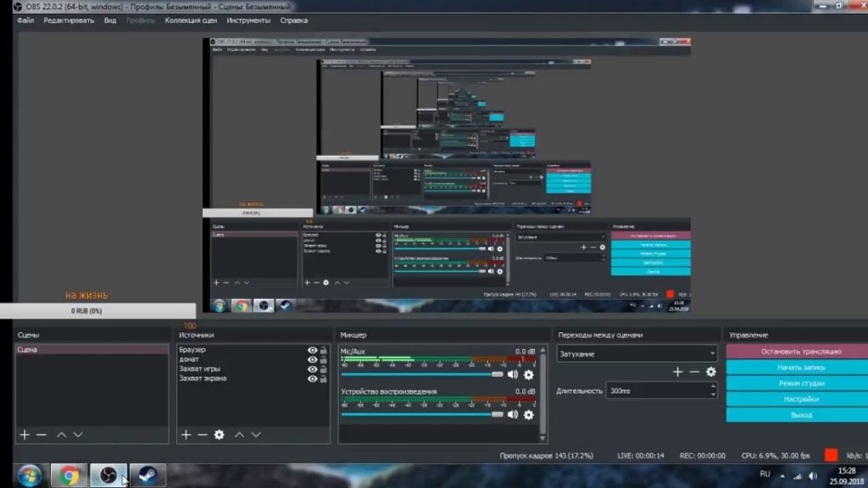Increase Длительность value stepper up

(x=712, y=386)
